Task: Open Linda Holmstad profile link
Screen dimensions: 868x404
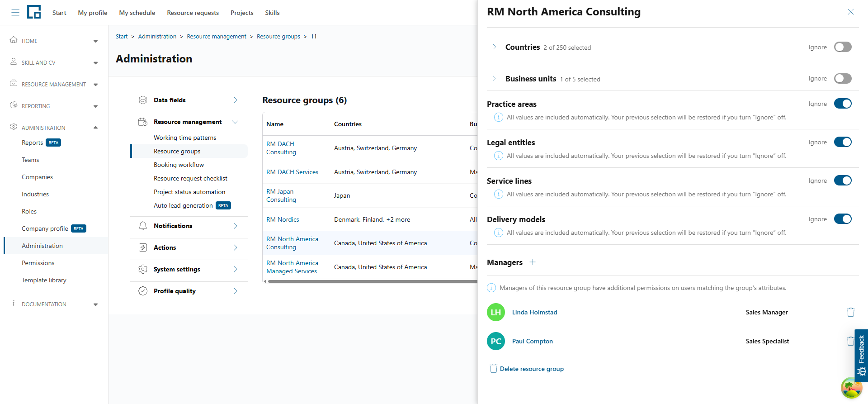Action: [x=534, y=312]
